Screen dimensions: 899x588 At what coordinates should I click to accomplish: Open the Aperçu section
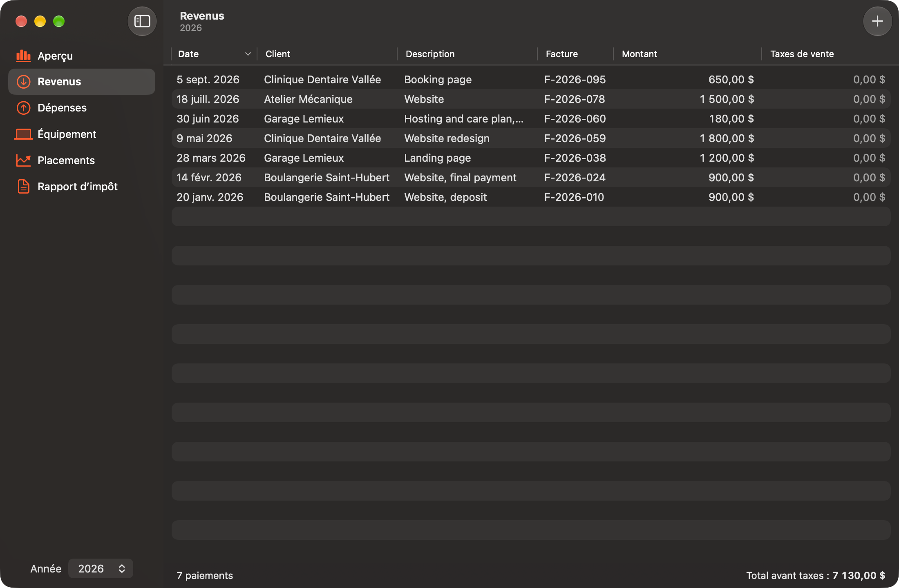point(82,56)
